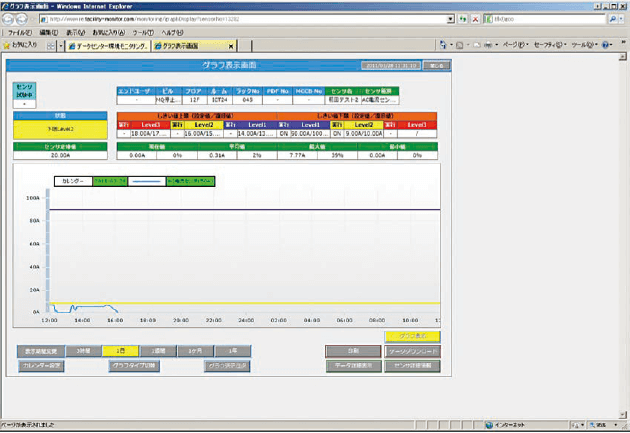Image resolution: width=630 pixels, height=433 pixels.
Task: Expand the ページ(P) dropdown menu
Action: point(513,46)
